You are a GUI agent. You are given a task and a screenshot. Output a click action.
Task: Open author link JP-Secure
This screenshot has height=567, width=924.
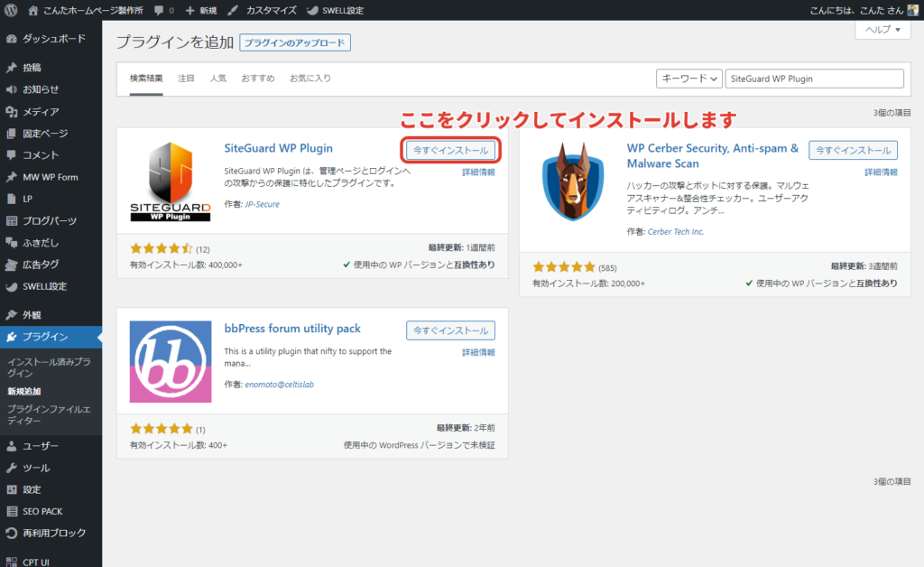click(263, 204)
